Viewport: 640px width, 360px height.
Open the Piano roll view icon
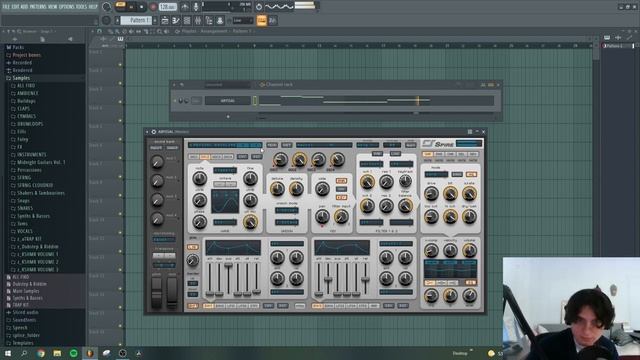[x=176, y=20]
